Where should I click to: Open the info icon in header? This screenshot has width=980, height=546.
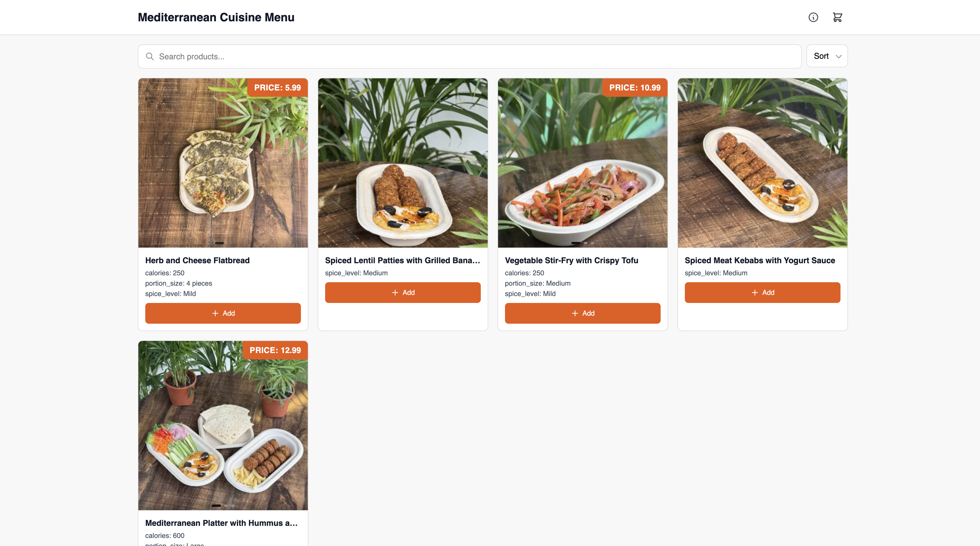tap(813, 17)
